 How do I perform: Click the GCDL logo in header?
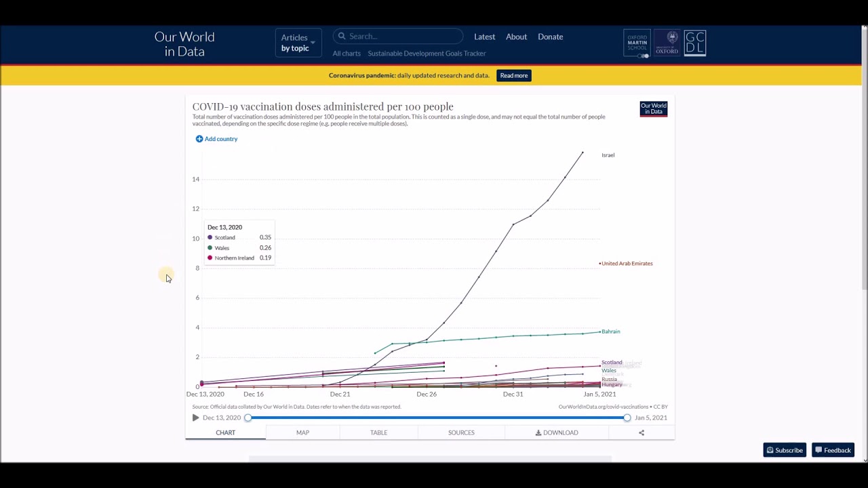click(x=695, y=43)
